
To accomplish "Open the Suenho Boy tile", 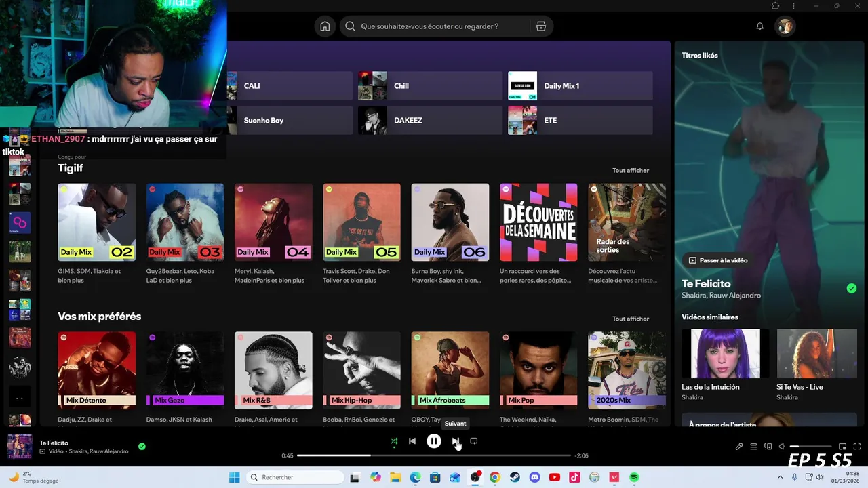I will pyautogui.click(x=290, y=120).
